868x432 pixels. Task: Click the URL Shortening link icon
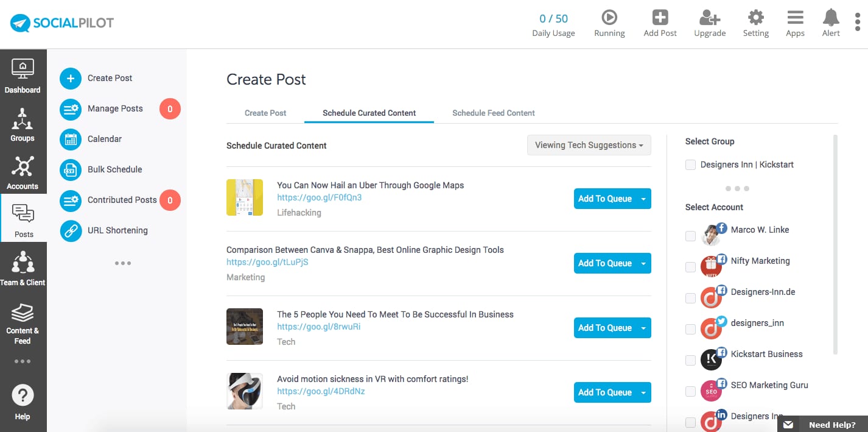[71, 230]
